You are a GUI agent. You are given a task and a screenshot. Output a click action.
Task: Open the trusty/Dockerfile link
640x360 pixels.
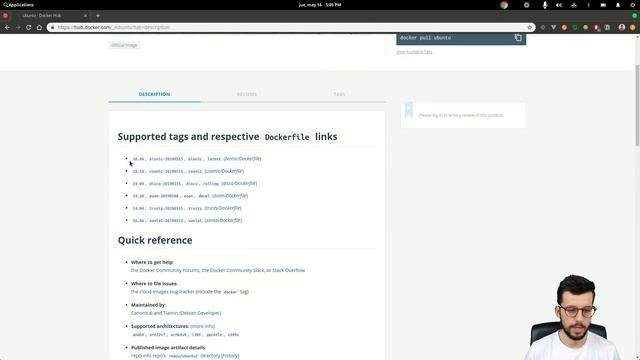click(223, 208)
